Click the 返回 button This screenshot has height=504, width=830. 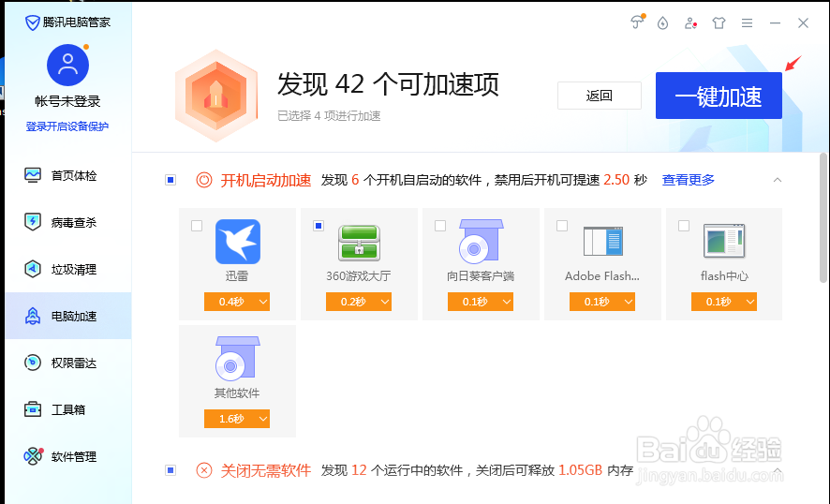click(600, 96)
